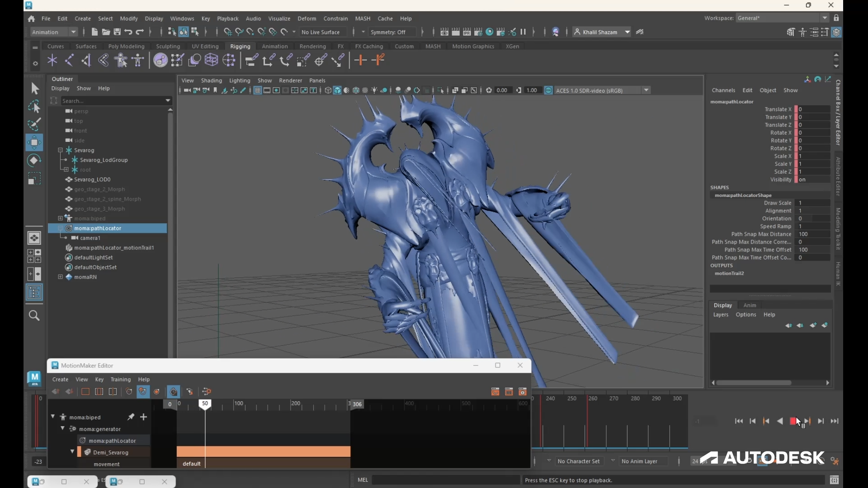
Task: Click the search magnifier in the left sidebar
Action: tap(34, 315)
